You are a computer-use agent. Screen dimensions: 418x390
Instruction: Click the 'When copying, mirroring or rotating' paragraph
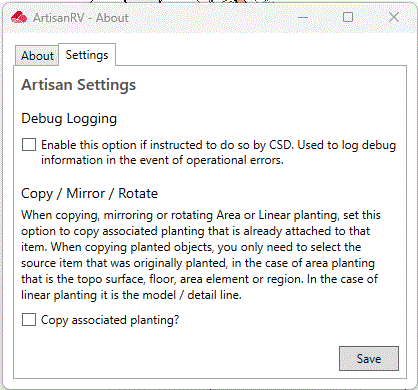(201, 255)
